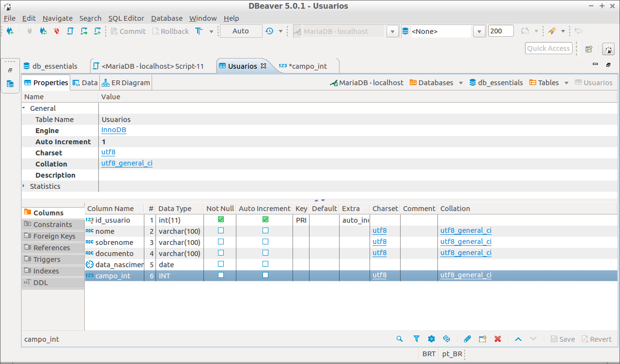Image resolution: width=620 pixels, height=364 pixels.
Task: Maximize the editor area using the top-right icon
Action: [608, 64]
